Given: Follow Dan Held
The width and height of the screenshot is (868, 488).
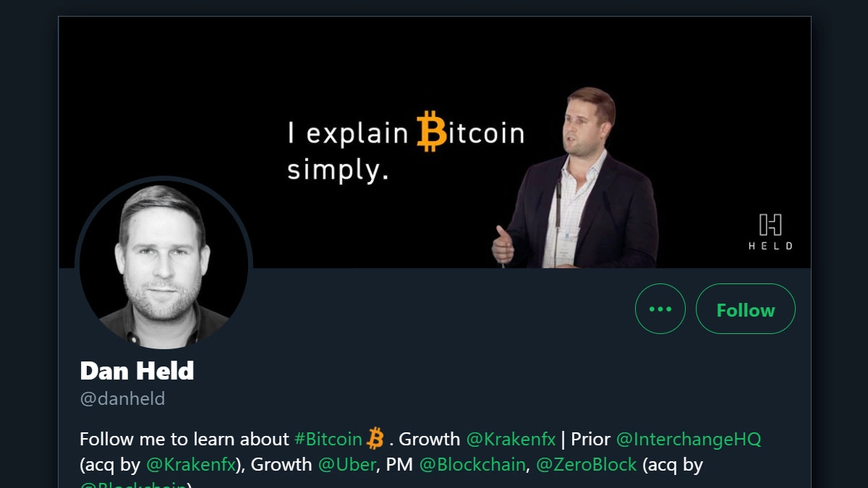Looking at the screenshot, I should [746, 309].
